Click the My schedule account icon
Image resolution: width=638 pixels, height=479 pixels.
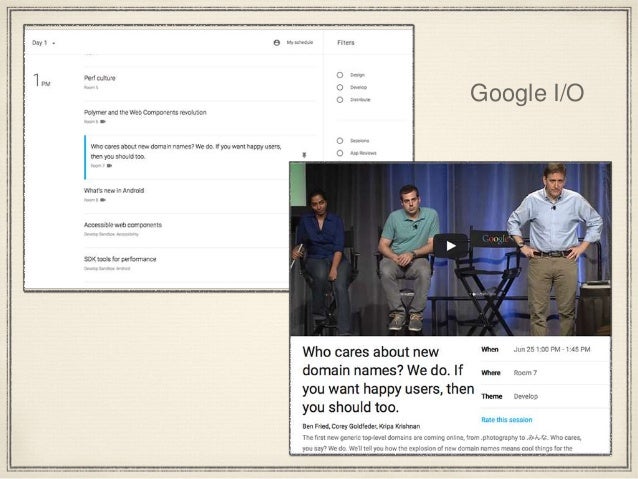tap(277, 42)
